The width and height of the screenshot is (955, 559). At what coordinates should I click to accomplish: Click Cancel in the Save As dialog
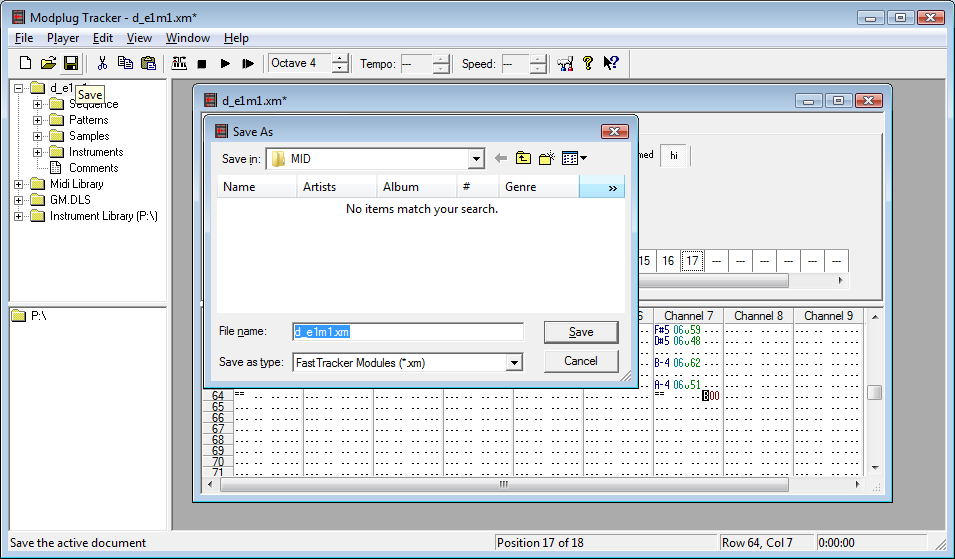pyautogui.click(x=581, y=360)
